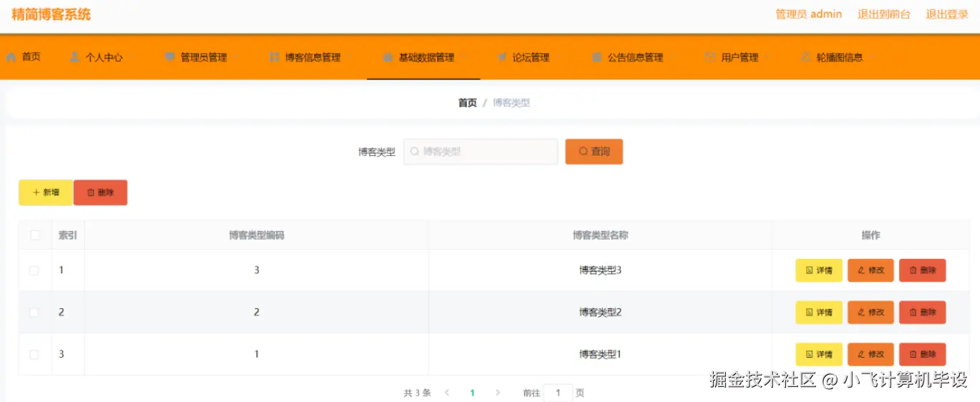This screenshot has width=980, height=402.
Task: Click the 博客类型 breadcrumb text
Action: [511, 103]
